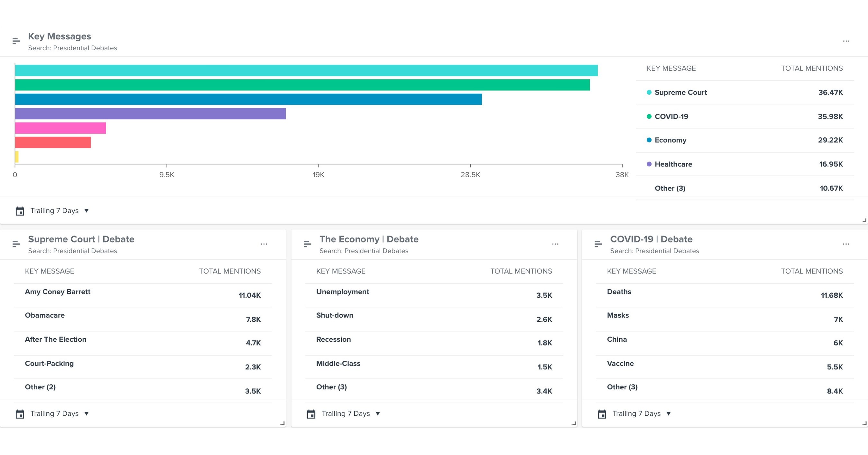Click The Economy | Debate widget icon
Screen dimensions: 868x455
click(x=307, y=244)
